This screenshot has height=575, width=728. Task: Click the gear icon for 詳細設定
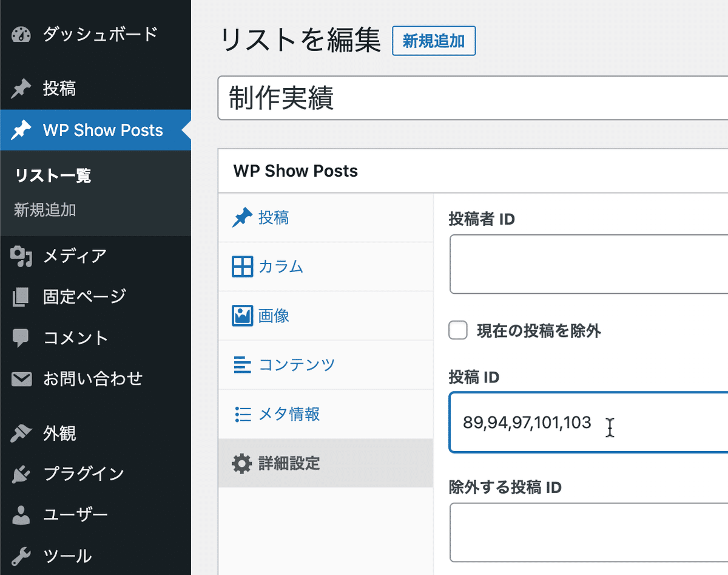(242, 463)
